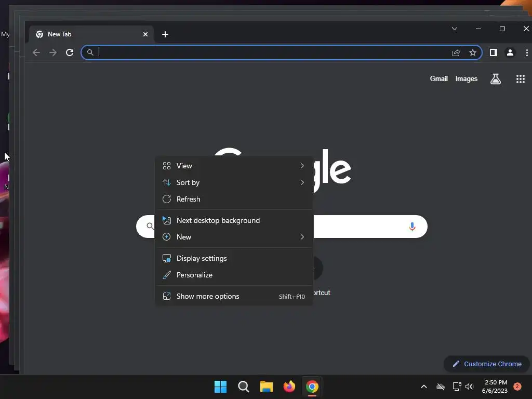Image resolution: width=532 pixels, height=399 pixels.
Task: Open network status tray icon
Action: pos(457,387)
